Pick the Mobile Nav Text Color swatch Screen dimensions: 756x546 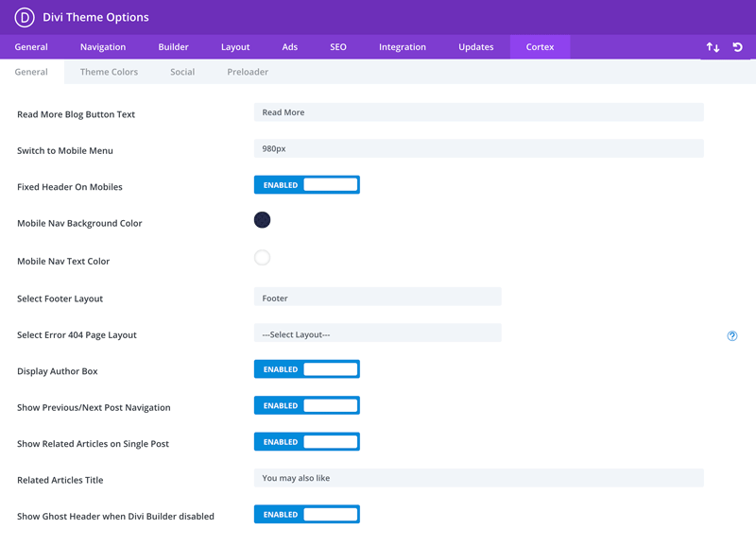tap(263, 258)
